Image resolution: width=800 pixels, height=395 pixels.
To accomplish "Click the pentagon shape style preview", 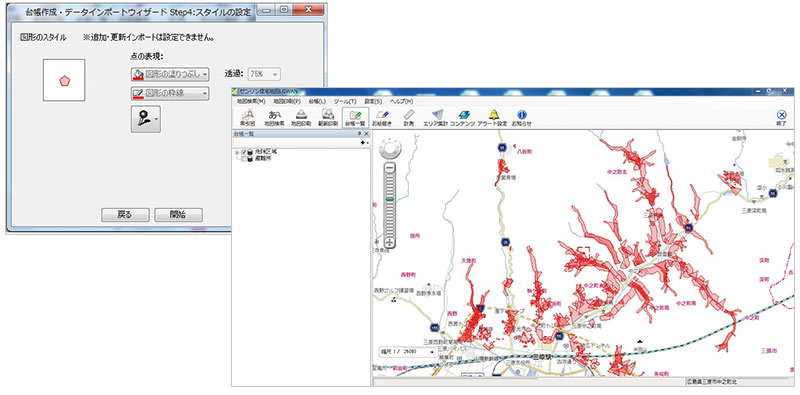I will pos(64,80).
